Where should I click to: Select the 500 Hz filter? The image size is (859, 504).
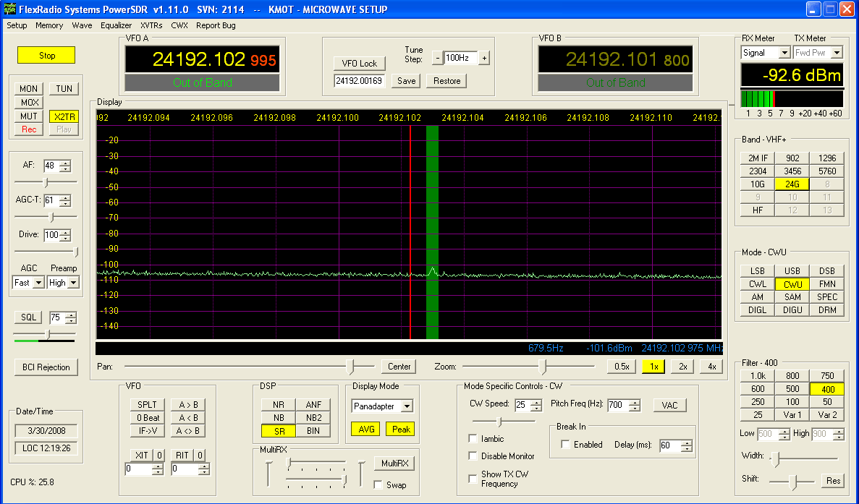[x=792, y=388]
